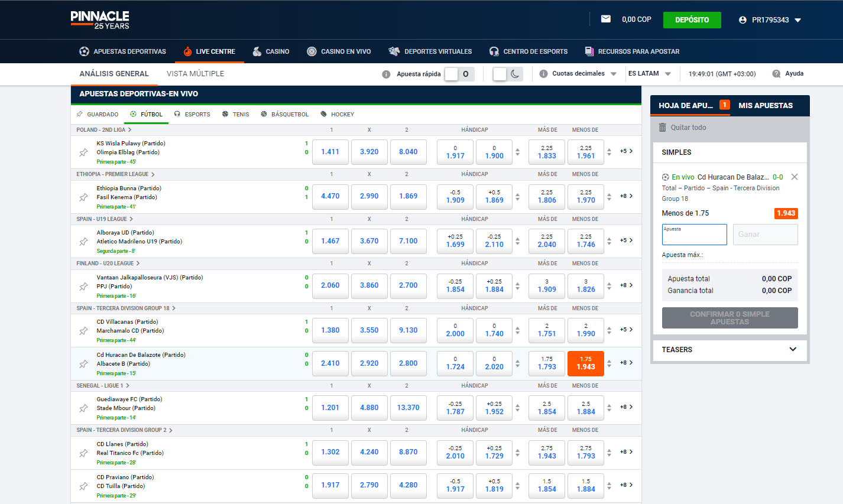Select the Análisis General view
This screenshot has width=843, height=504.
pyautogui.click(x=114, y=74)
